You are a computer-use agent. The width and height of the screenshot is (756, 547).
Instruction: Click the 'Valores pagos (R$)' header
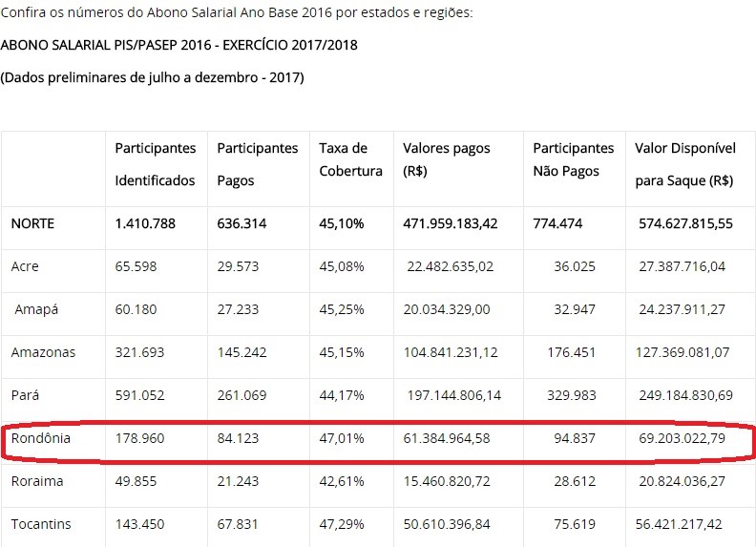pyautogui.click(x=446, y=159)
